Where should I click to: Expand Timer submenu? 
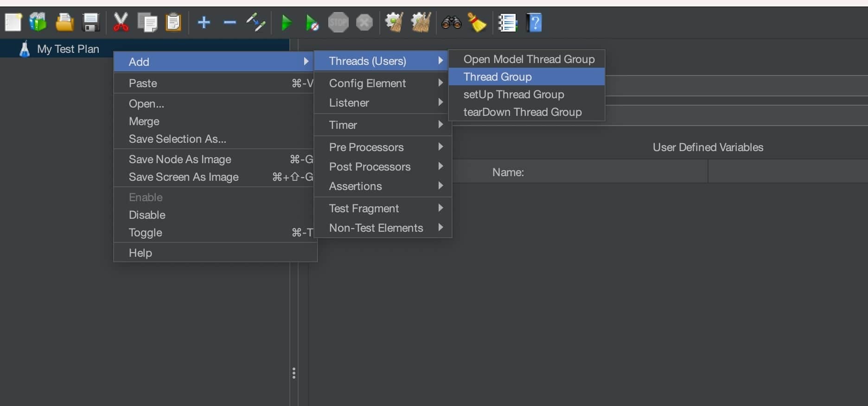point(383,125)
